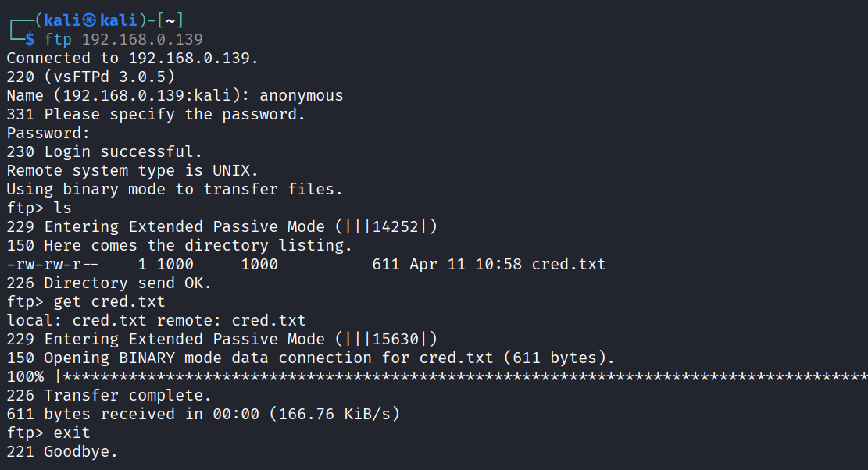
Task: Click the word anonymous in Name line
Action: 301,96
